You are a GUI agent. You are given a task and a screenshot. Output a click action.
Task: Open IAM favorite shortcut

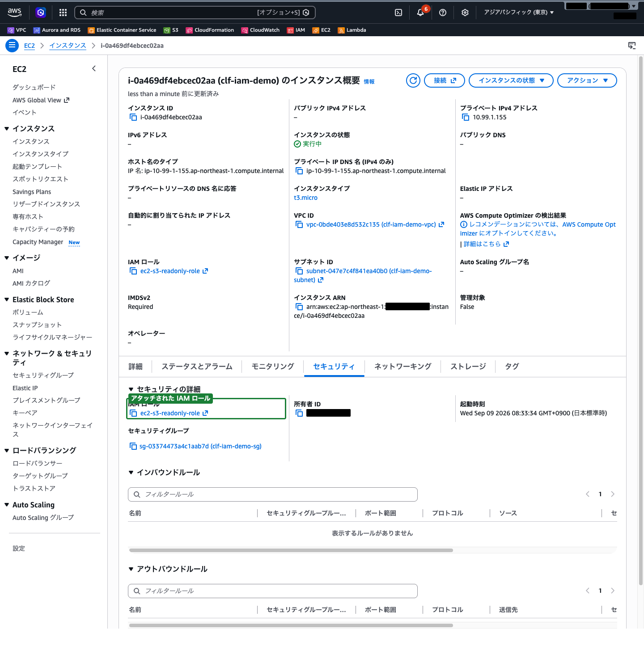pyautogui.click(x=296, y=30)
